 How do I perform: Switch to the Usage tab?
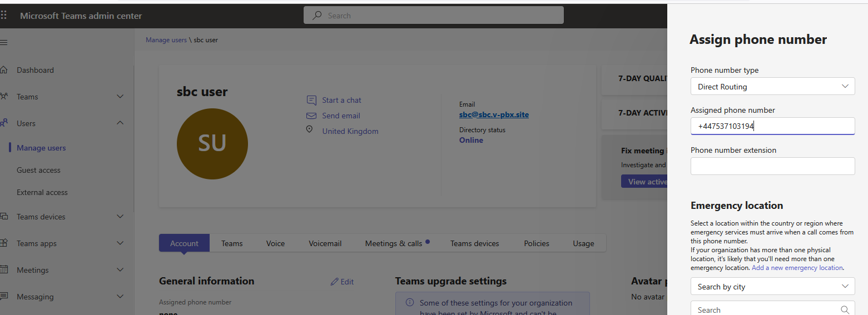coord(584,243)
